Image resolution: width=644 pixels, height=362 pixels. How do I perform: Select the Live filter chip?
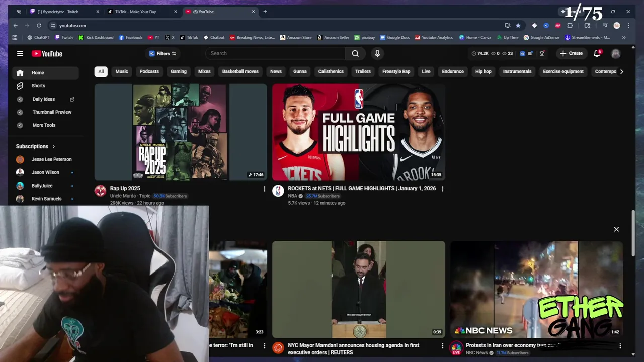tap(426, 71)
